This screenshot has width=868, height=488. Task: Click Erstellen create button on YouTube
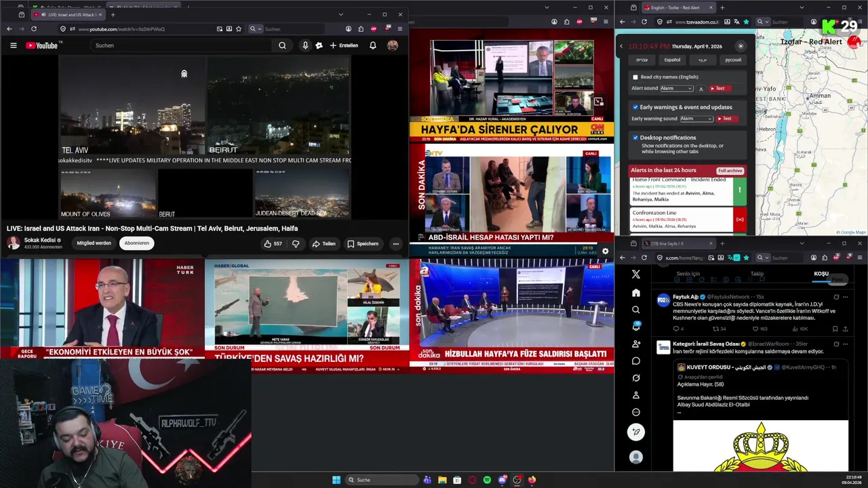344,45
